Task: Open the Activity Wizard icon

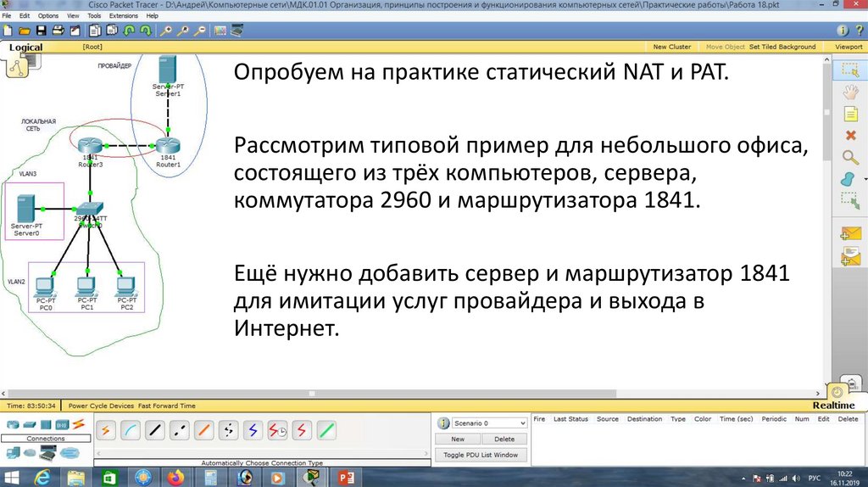Action: (x=75, y=31)
